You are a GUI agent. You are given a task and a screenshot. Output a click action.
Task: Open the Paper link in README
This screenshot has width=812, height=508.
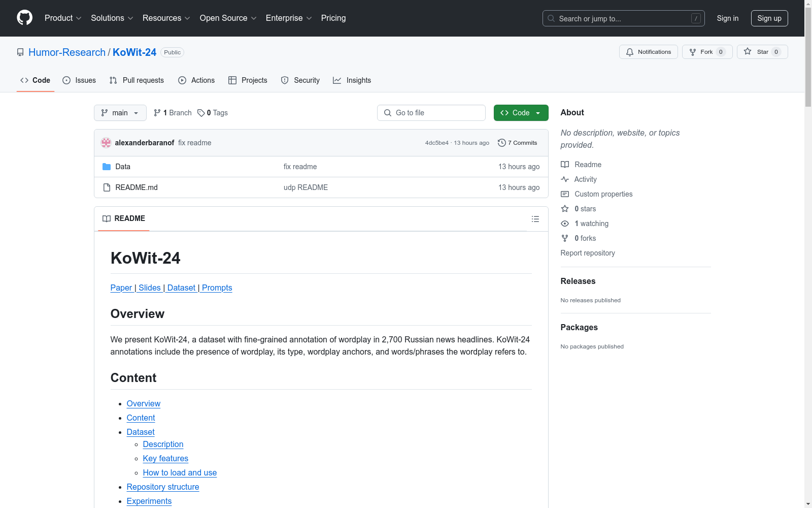(x=121, y=288)
